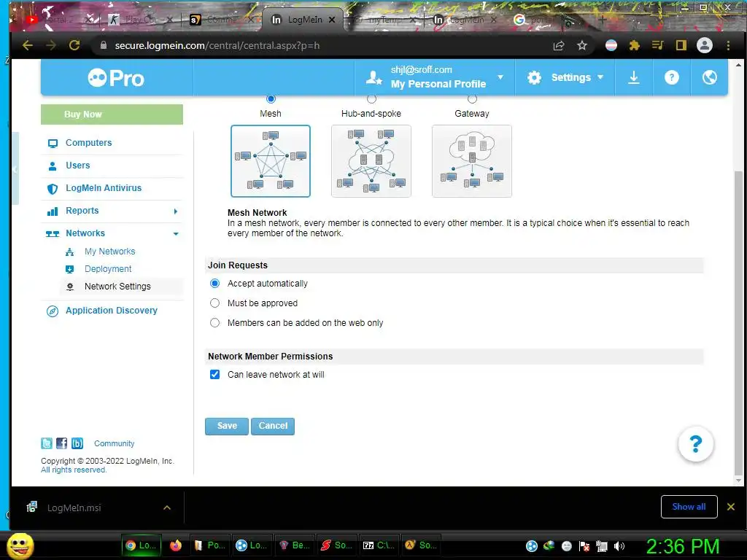Switch to the active LogMeIn browser tab
The height and width of the screenshot is (560, 747).
pyautogui.click(x=303, y=20)
